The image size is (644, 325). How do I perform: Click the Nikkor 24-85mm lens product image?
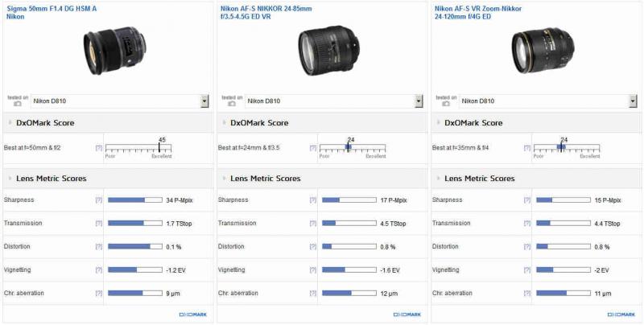point(328,52)
